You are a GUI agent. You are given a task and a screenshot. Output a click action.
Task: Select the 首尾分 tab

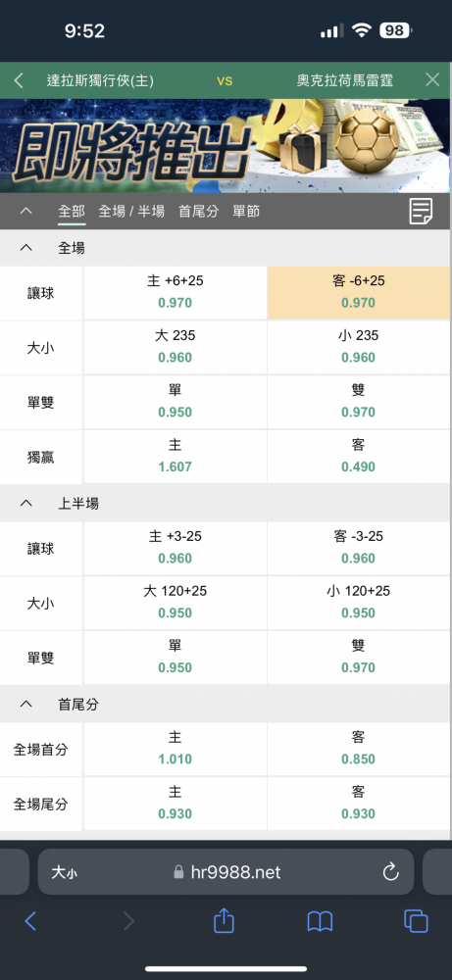198,212
